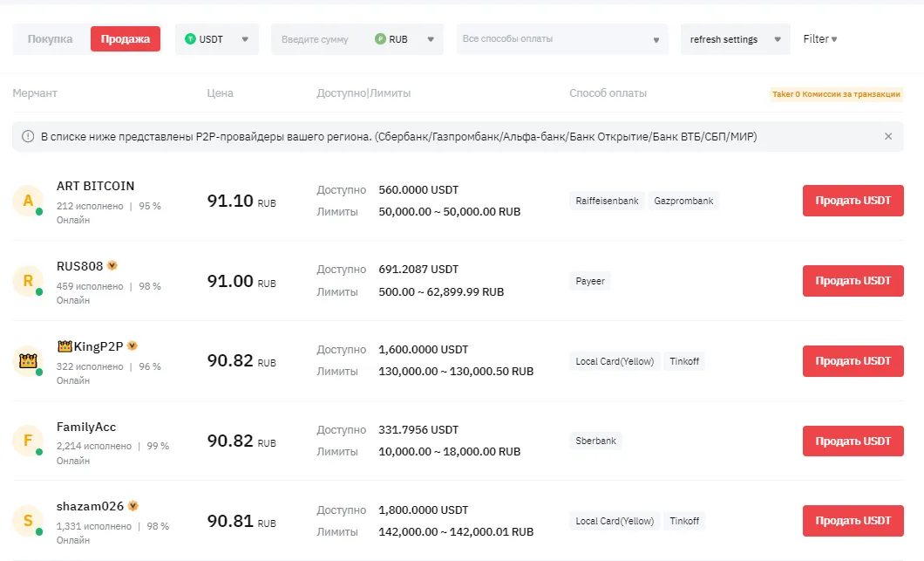This screenshot has height=561, width=924.
Task: Click the verified badge next to shazam026
Action: [x=134, y=504]
